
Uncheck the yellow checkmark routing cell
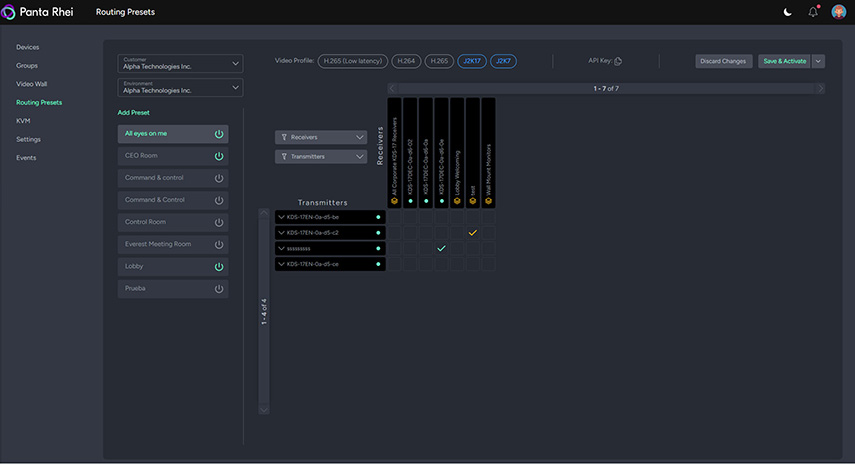(x=473, y=232)
